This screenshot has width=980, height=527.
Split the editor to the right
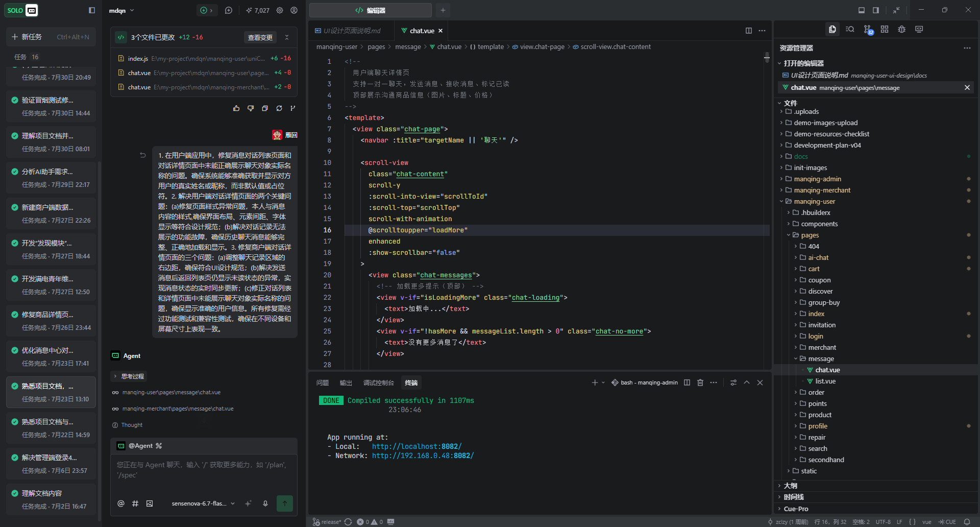(x=749, y=31)
